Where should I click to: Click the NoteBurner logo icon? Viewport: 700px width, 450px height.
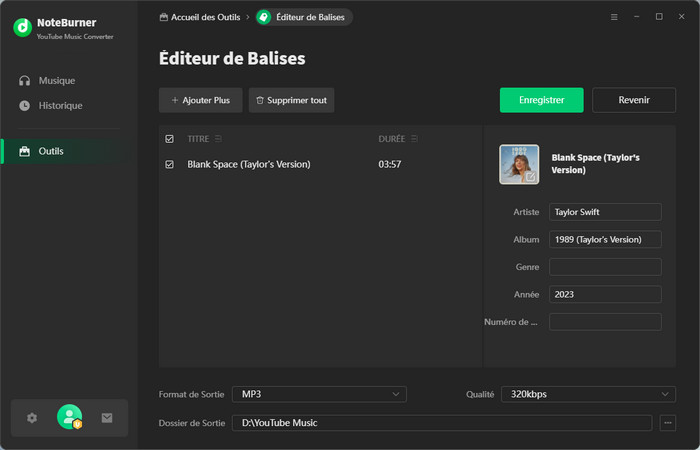pyautogui.click(x=22, y=28)
